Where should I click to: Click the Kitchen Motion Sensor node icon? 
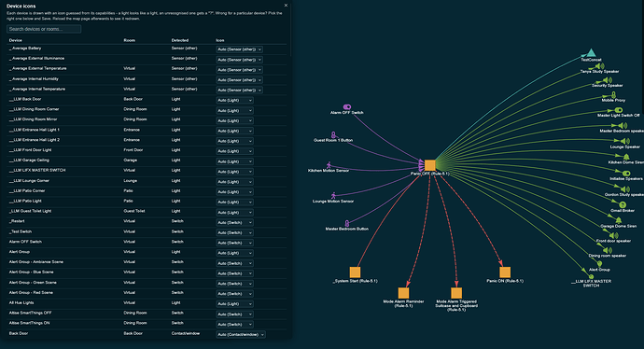pyautogui.click(x=329, y=164)
